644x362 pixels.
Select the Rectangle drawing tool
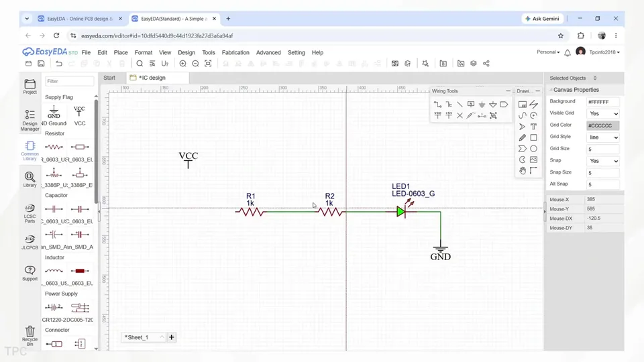tap(533, 137)
